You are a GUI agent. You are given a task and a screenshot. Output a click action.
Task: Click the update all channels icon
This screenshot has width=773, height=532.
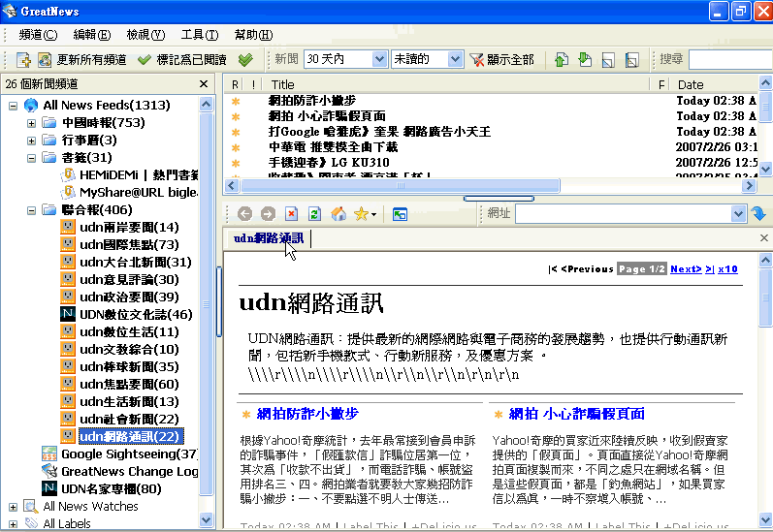pyautogui.click(x=45, y=60)
